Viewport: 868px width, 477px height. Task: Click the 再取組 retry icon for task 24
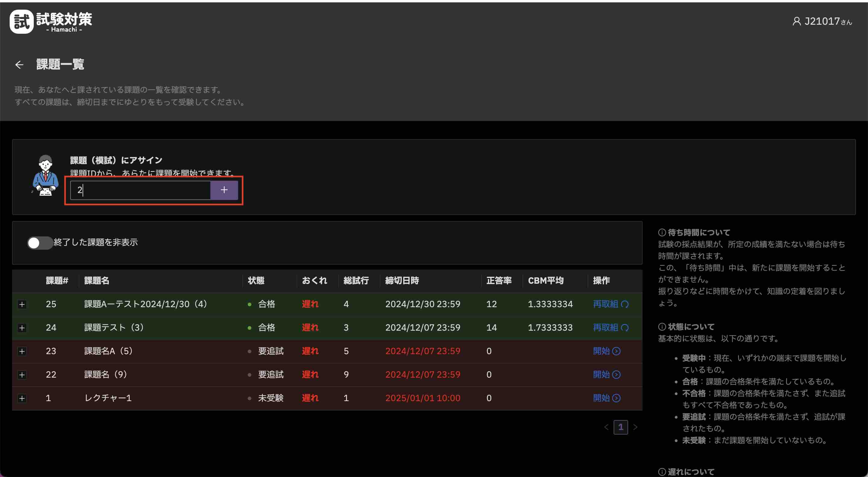pos(625,328)
